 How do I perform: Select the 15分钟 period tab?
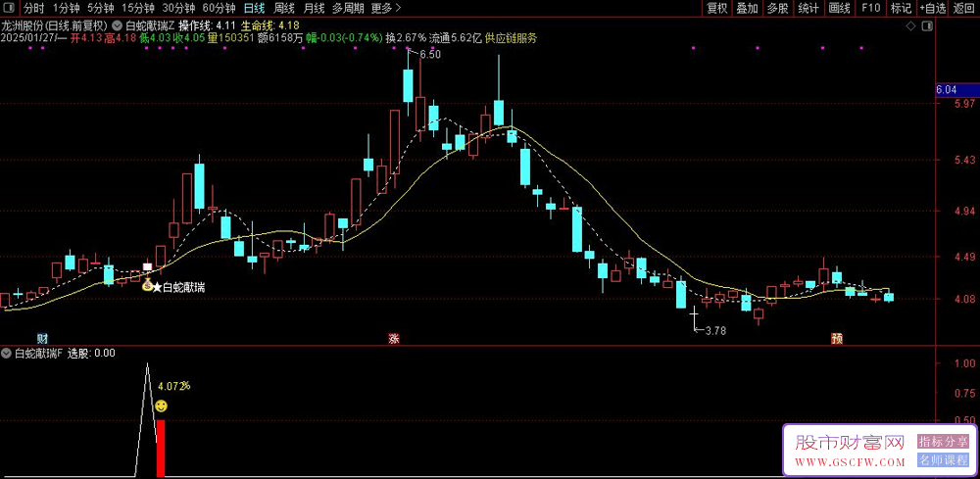click(138, 8)
